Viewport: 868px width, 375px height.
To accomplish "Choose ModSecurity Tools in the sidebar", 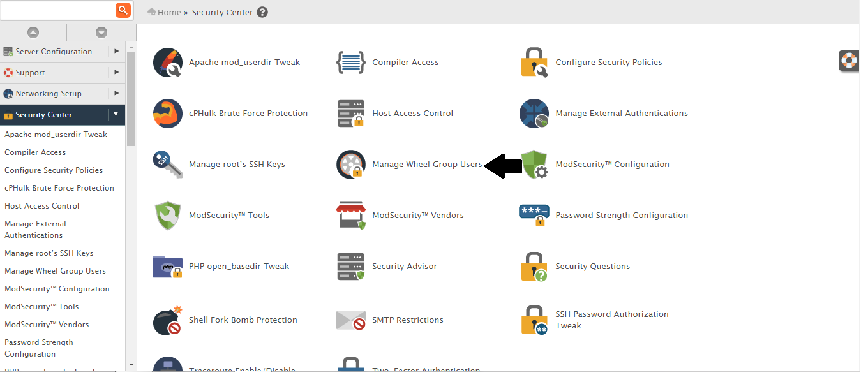I will pyautogui.click(x=41, y=307).
